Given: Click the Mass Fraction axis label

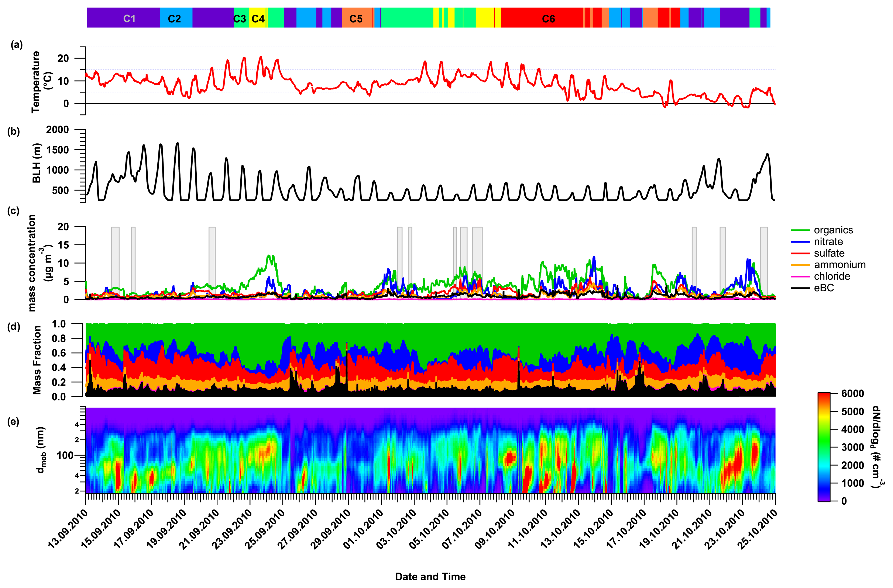Looking at the screenshot, I should pos(36,360).
